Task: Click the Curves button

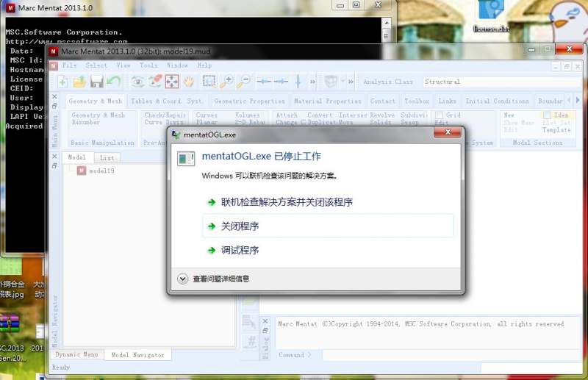Action: point(207,115)
